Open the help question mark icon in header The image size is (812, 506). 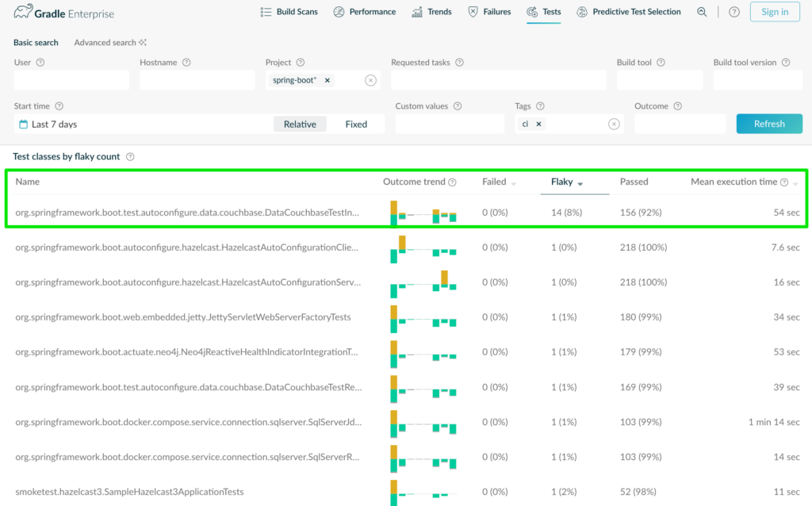pos(733,12)
